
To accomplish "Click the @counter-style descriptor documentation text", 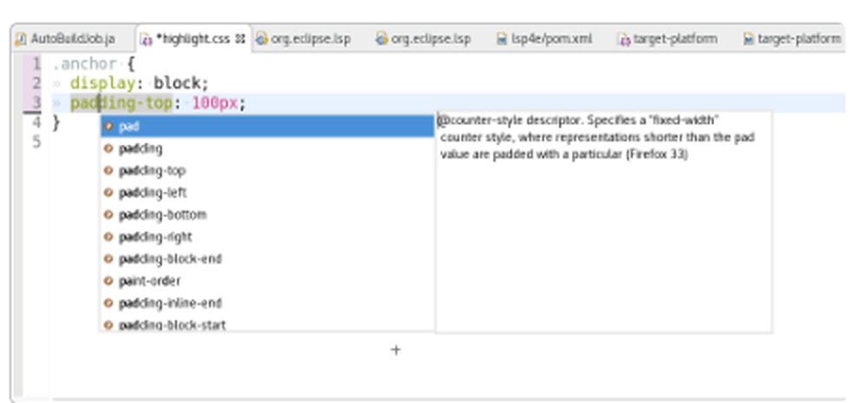I will (597, 137).
